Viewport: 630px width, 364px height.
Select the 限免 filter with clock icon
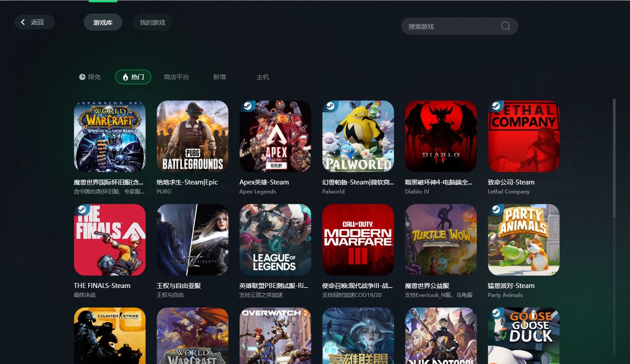coord(90,77)
